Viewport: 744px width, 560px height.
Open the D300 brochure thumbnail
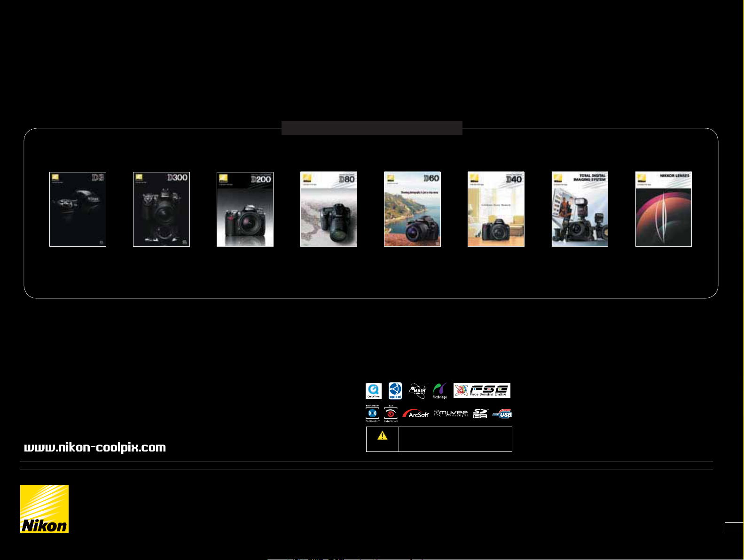pyautogui.click(x=161, y=209)
